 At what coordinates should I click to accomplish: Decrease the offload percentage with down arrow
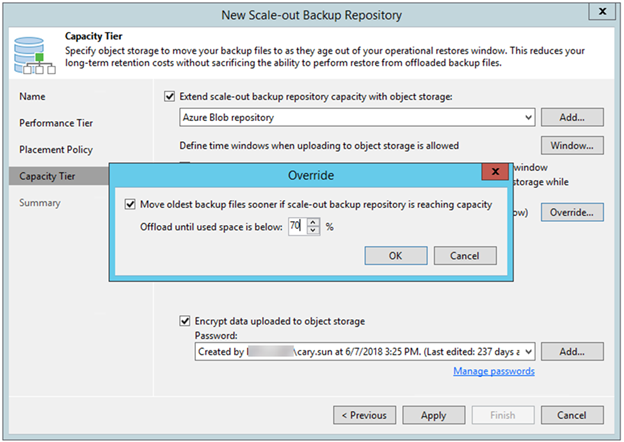tap(313, 232)
